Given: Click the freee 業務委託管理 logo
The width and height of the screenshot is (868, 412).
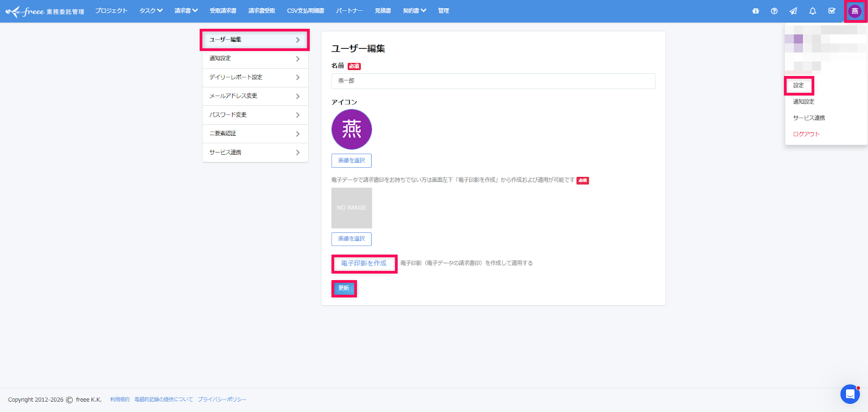Looking at the screenshot, I should click(x=44, y=11).
